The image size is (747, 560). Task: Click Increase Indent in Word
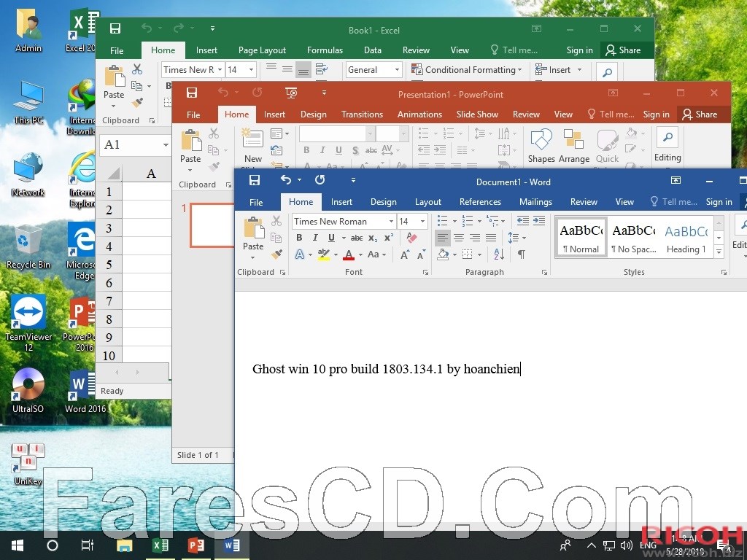(539, 220)
